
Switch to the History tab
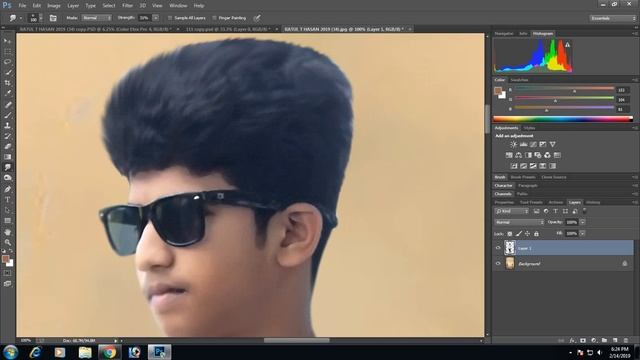(593, 202)
